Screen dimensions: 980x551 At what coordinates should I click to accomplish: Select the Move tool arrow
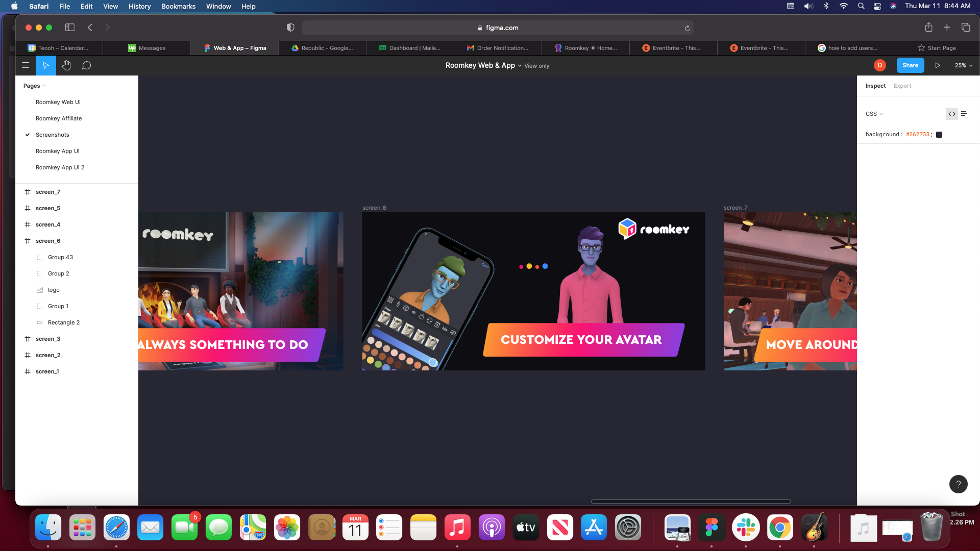click(45, 65)
